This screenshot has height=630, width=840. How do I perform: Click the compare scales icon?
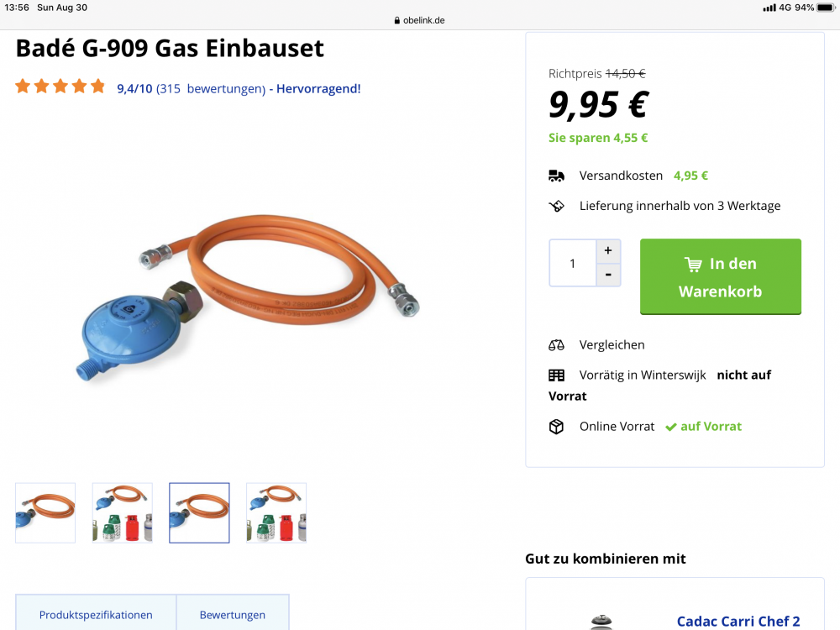556,344
